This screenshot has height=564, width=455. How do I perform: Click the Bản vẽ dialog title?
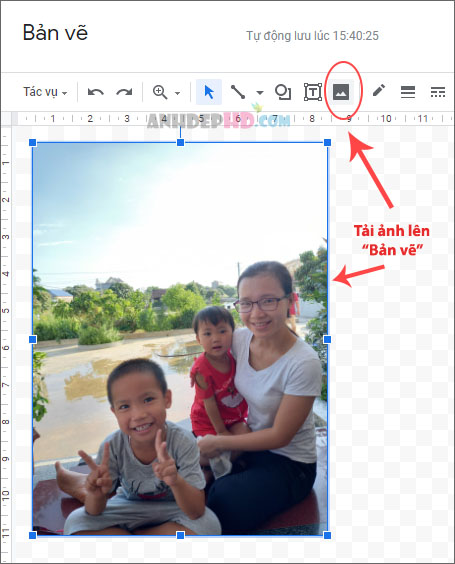55,33
